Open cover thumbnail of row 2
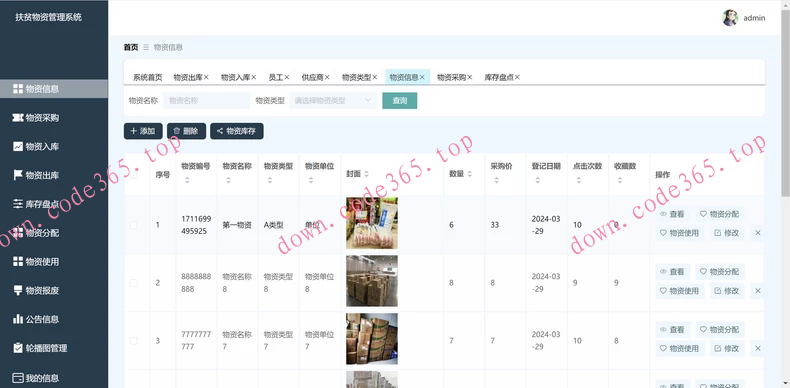 pos(372,281)
